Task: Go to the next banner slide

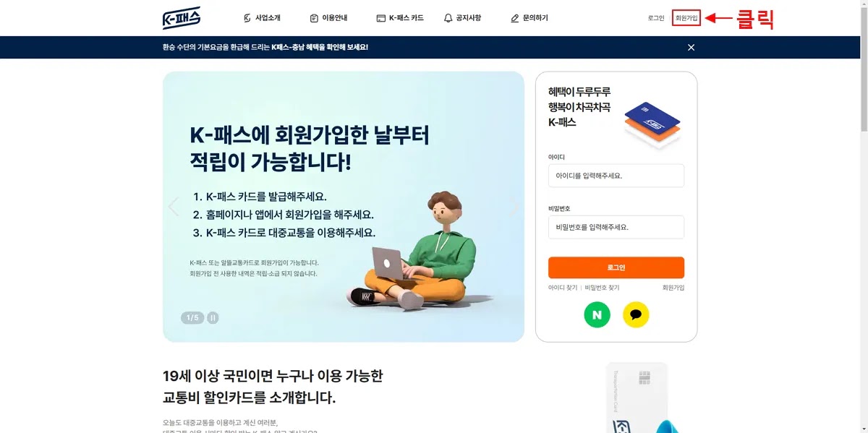Action: (514, 207)
